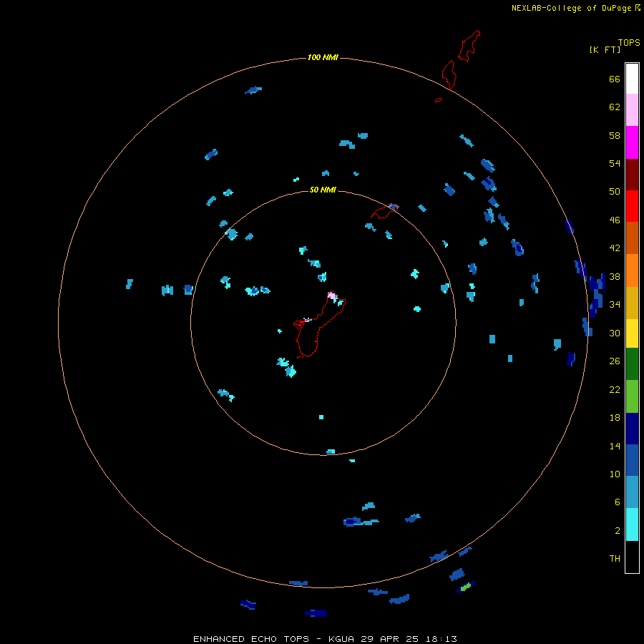Click the legend value 66
644x644 pixels.
[615, 79]
